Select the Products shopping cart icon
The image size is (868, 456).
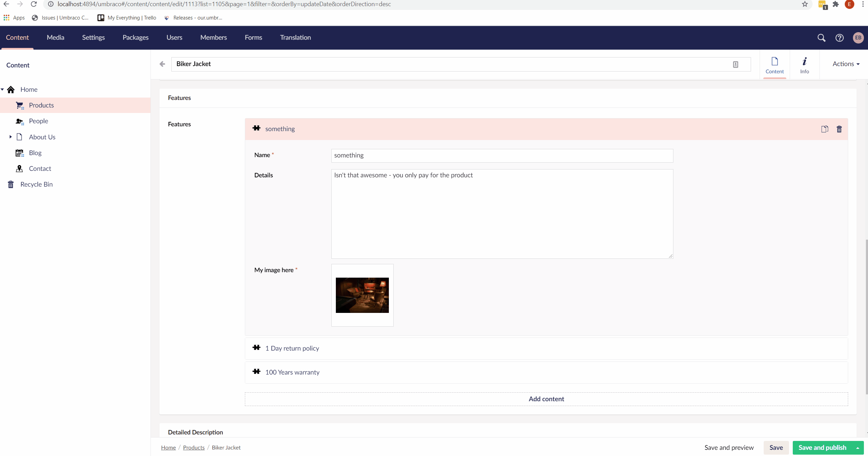coord(20,105)
